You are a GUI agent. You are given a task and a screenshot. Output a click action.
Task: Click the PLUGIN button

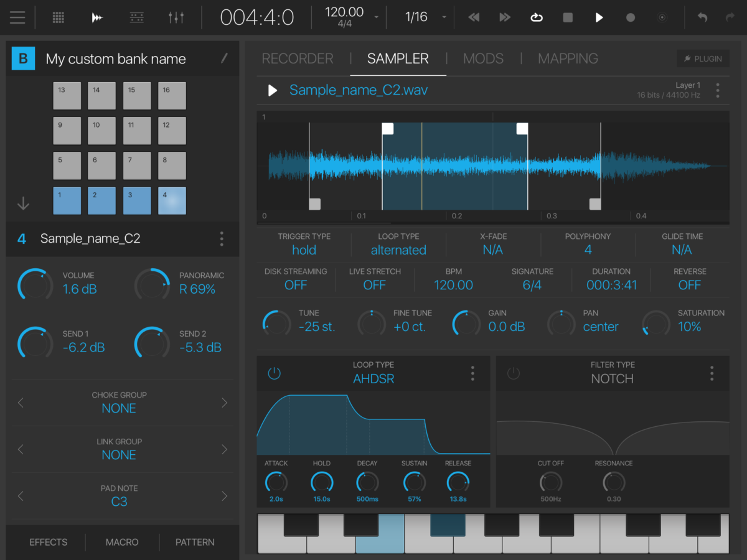pos(703,58)
